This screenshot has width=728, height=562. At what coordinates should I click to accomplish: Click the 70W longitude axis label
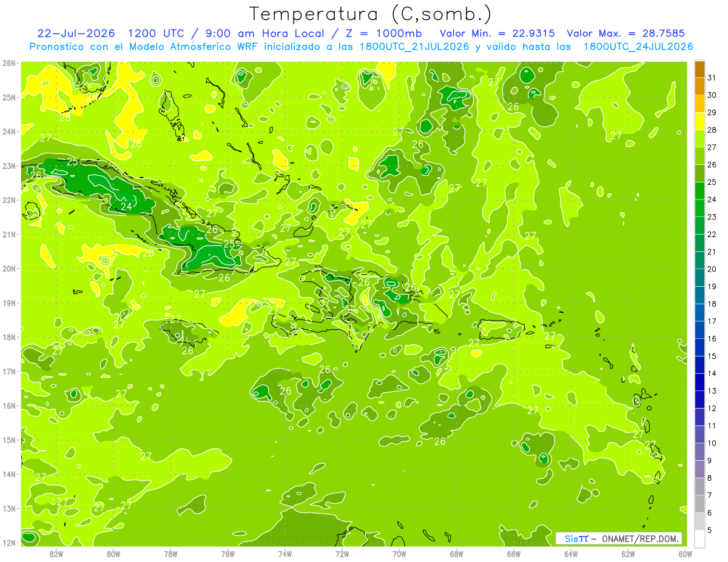click(x=399, y=554)
